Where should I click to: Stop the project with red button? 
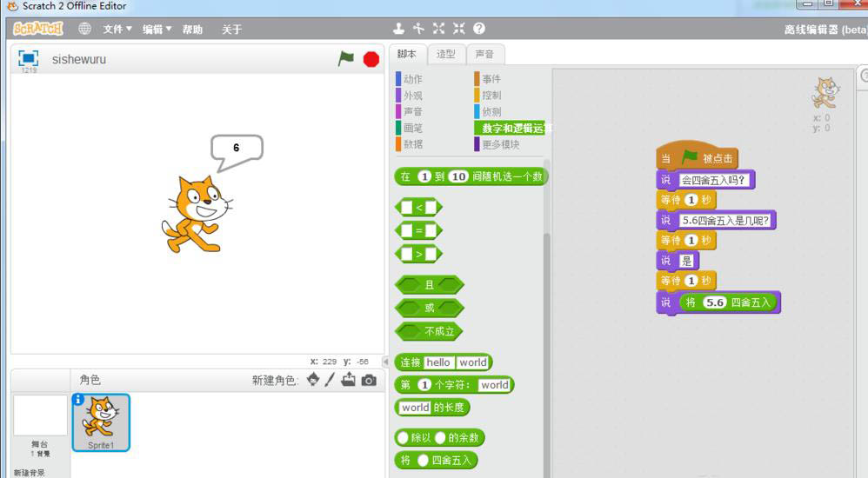tap(371, 59)
